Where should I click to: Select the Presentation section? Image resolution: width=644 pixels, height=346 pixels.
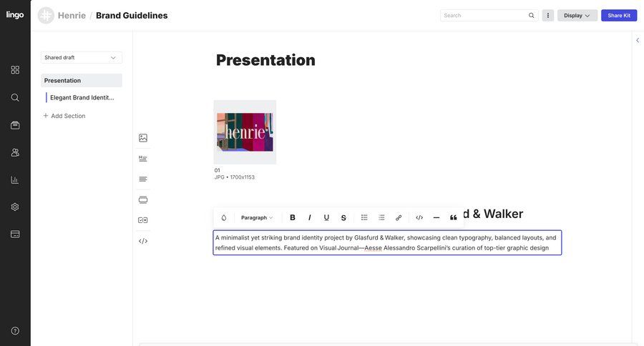click(x=82, y=81)
